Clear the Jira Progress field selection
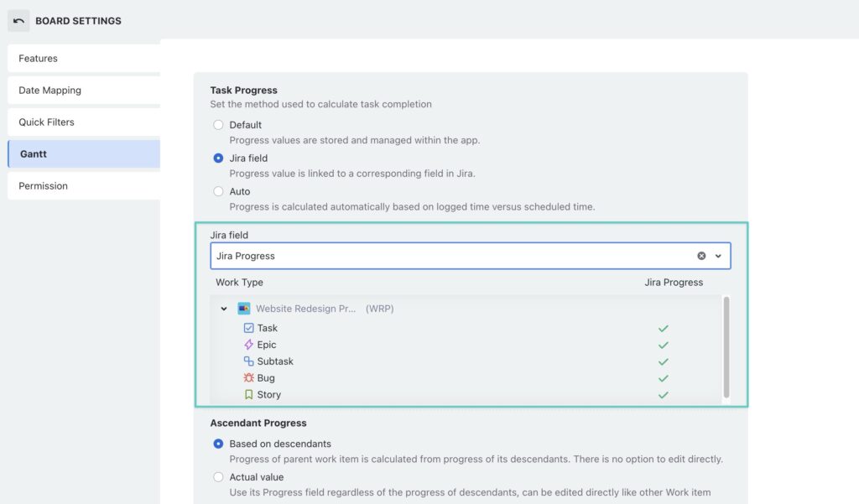 (x=702, y=255)
